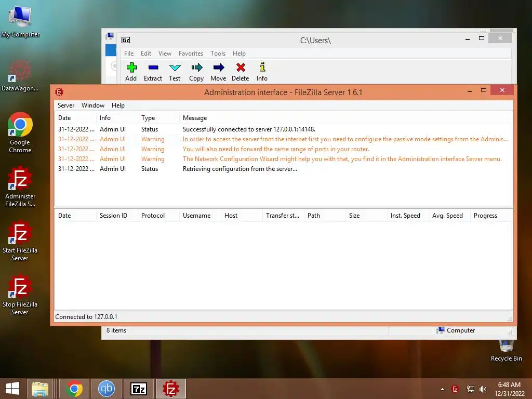Open the Help menu in FileZilla Server

point(118,105)
